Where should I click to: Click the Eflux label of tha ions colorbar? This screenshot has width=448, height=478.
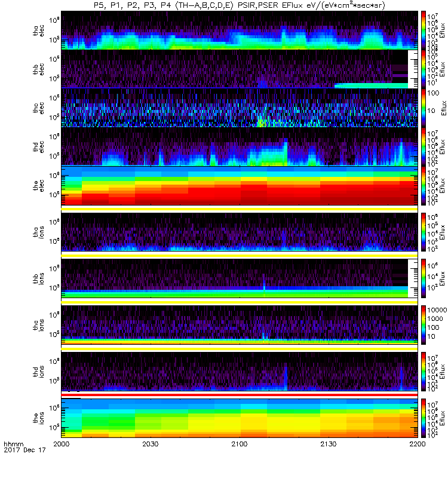[443, 232]
